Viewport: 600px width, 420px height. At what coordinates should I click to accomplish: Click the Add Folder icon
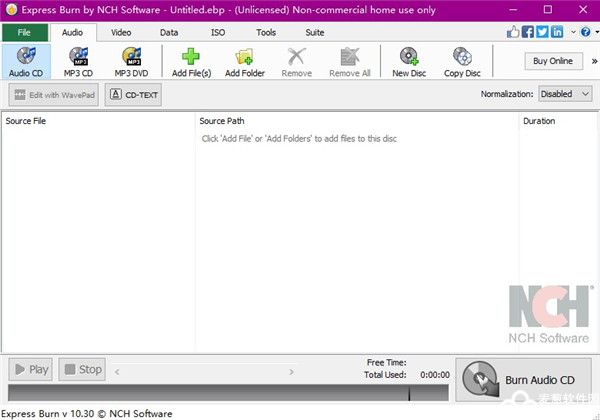point(244,57)
